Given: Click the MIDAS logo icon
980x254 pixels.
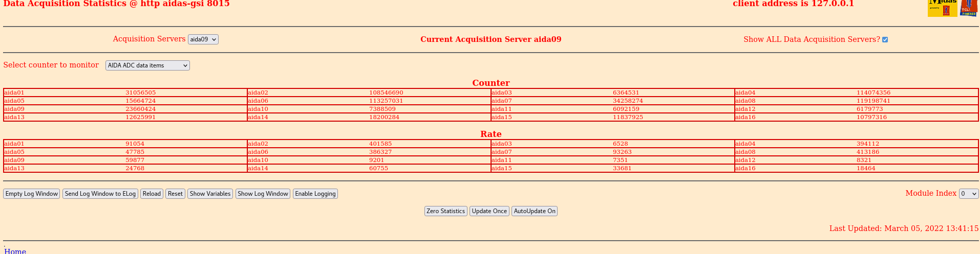Looking at the screenshot, I should click(x=942, y=8).
